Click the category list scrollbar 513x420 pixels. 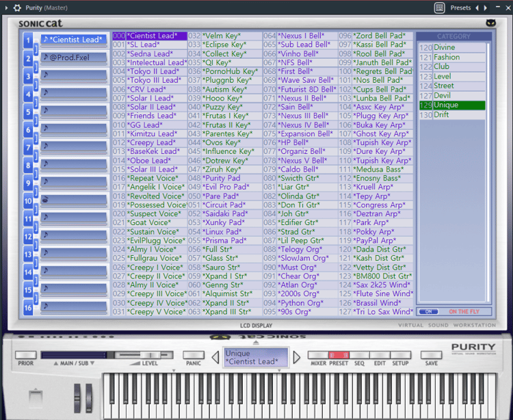coord(488,172)
